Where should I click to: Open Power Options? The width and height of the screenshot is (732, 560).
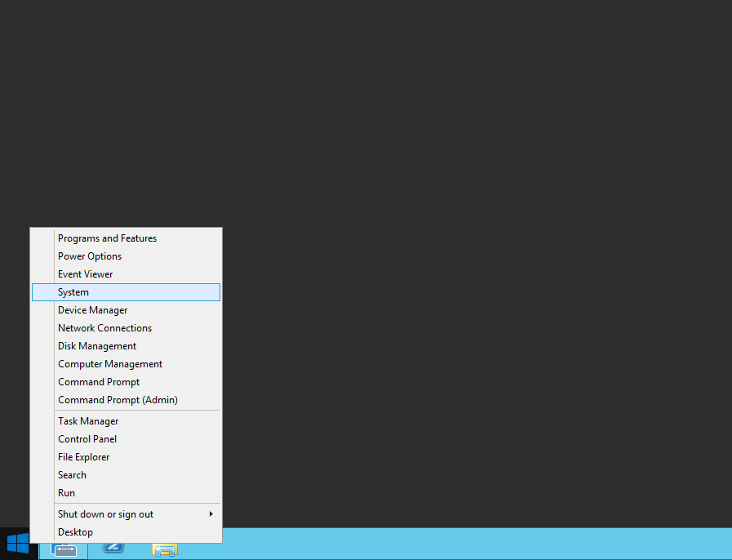click(x=90, y=256)
